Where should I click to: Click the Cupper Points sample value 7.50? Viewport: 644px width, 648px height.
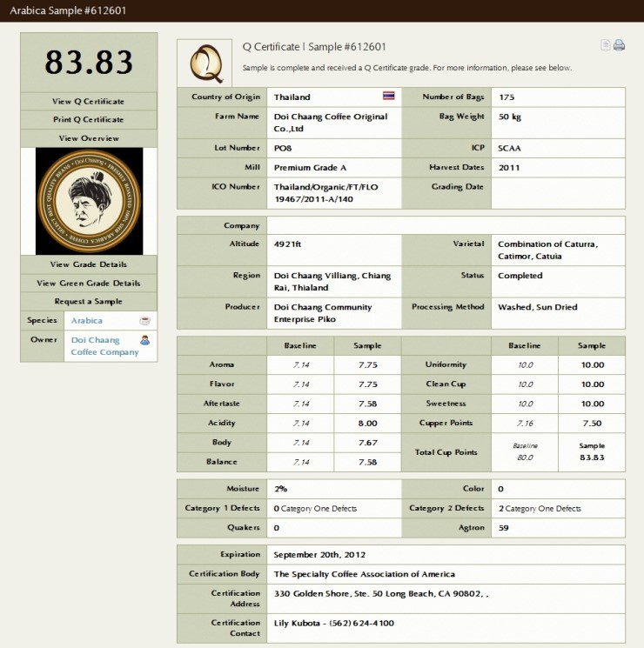[x=592, y=424]
